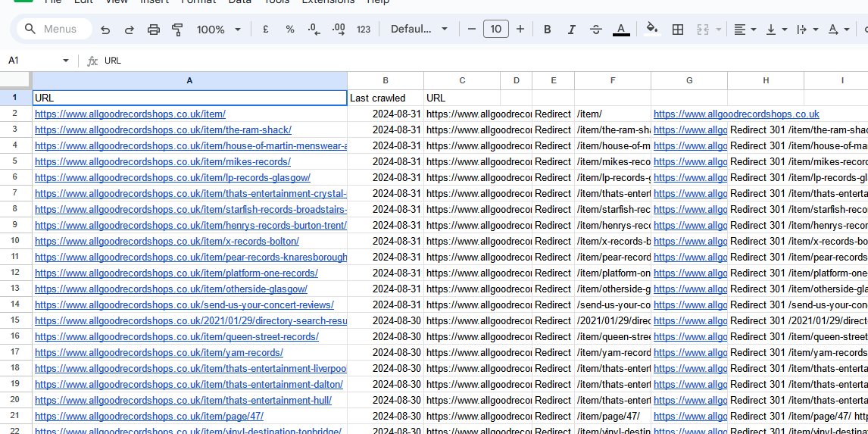
Task: Open the thats-entertainment-hull URL link
Action: pos(183,400)
